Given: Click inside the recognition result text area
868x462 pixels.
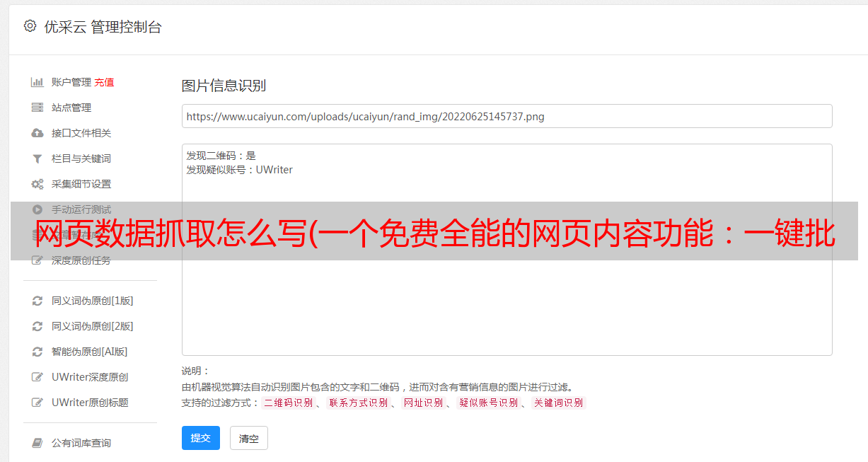Looking at the screenshot, I should click(x=507, y=250).
